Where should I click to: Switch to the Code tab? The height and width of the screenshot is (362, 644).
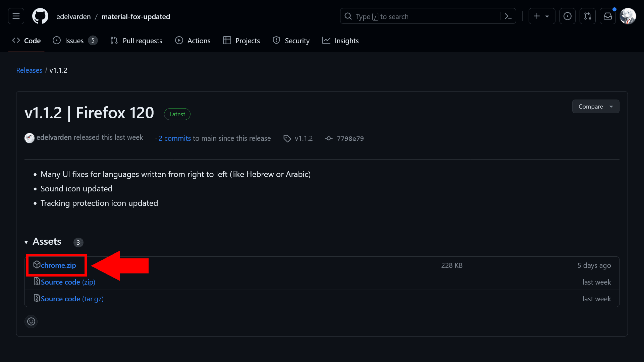pyautogui.click(x=26, y=41)
